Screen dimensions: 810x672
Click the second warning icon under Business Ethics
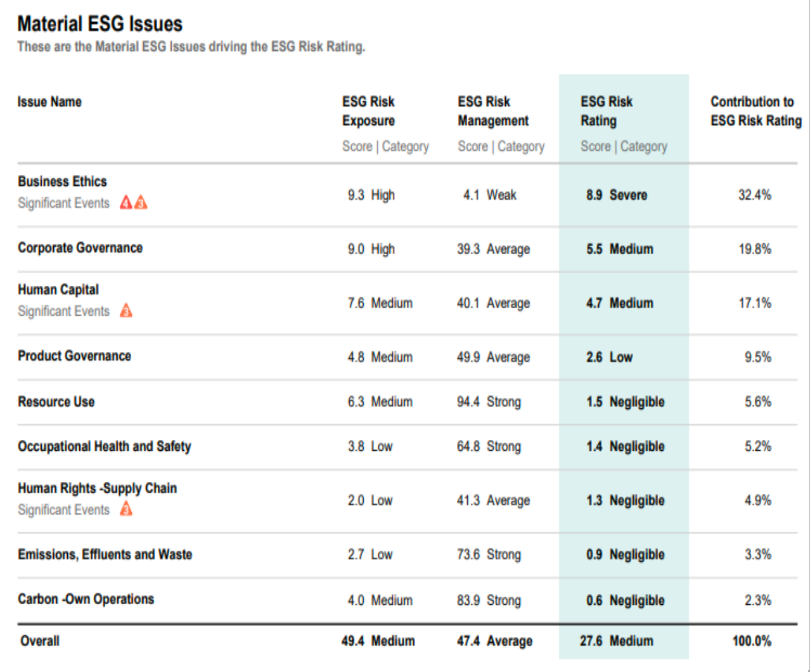coord(141,203)
